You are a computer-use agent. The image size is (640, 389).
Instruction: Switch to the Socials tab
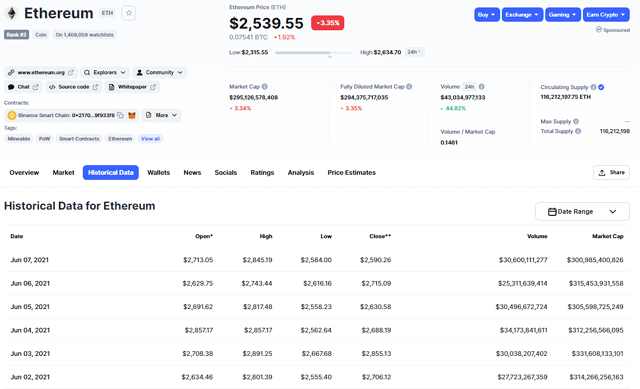[x=226, y=173]
